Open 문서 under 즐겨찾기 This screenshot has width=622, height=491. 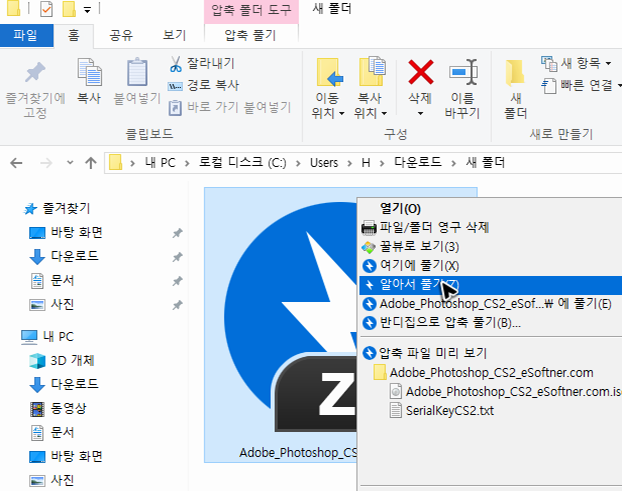[x=52, y=280]
